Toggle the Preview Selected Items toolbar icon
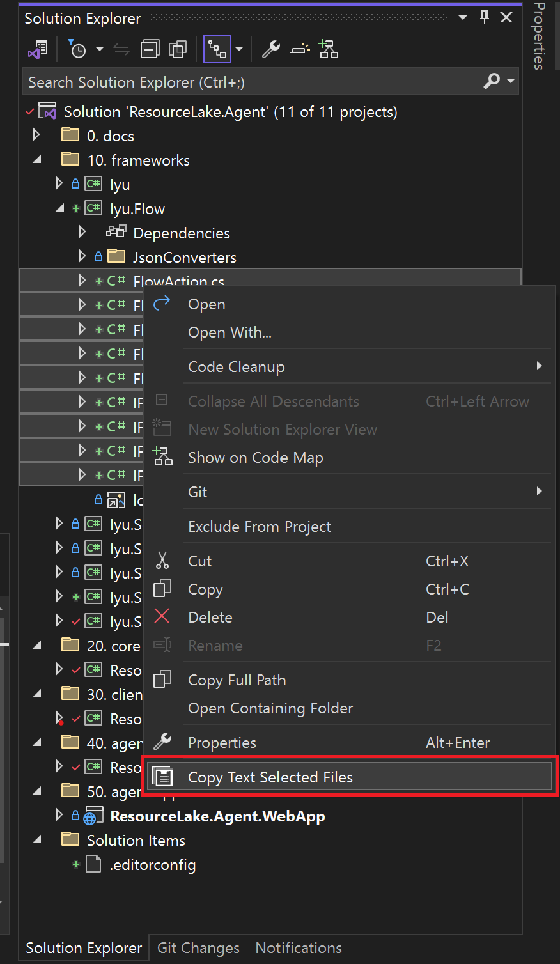The height and width of the screenshot is (964, 560). [x=299, y=49]
